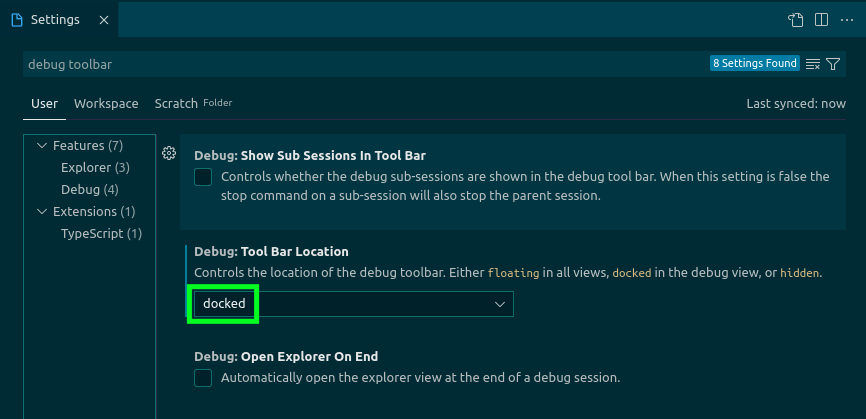Toggle the Open Explorer On End checkbox
The width and height of the screenshot is (866, 419).
point(204,378)
